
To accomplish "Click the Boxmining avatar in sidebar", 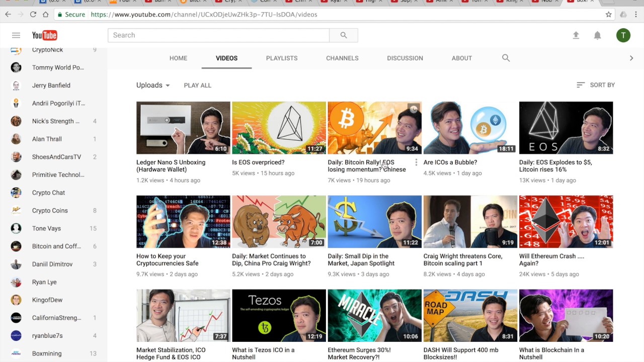I will (16, 353).
